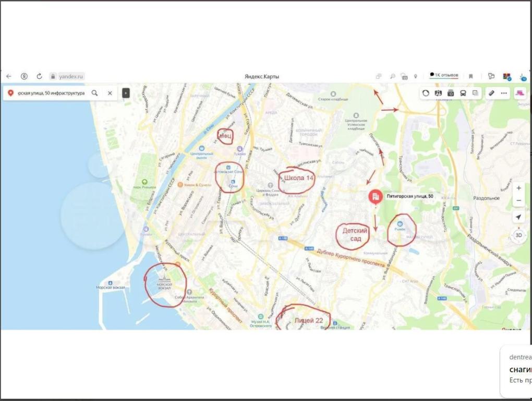Toggle the public transport bus layer
Viewport: 532px width, 401px height.
pyautogui.click(x=463, y=93)
